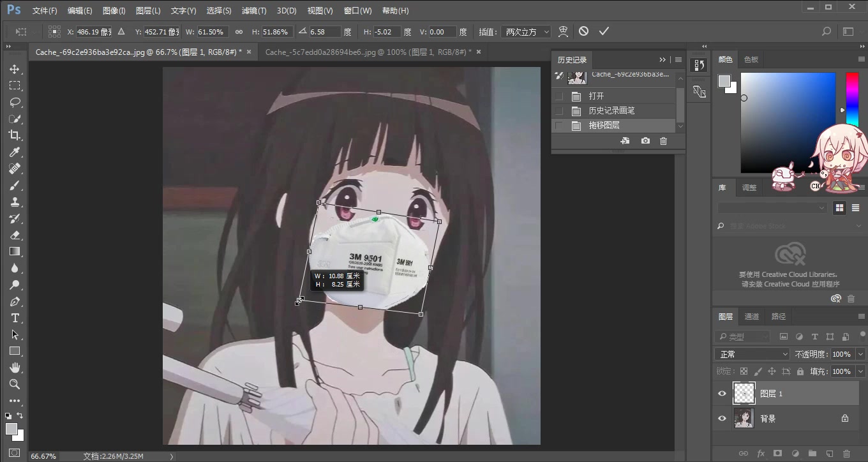Pick color in the color field
Viewport: 868px width, 462px height.
click(788, 123)
